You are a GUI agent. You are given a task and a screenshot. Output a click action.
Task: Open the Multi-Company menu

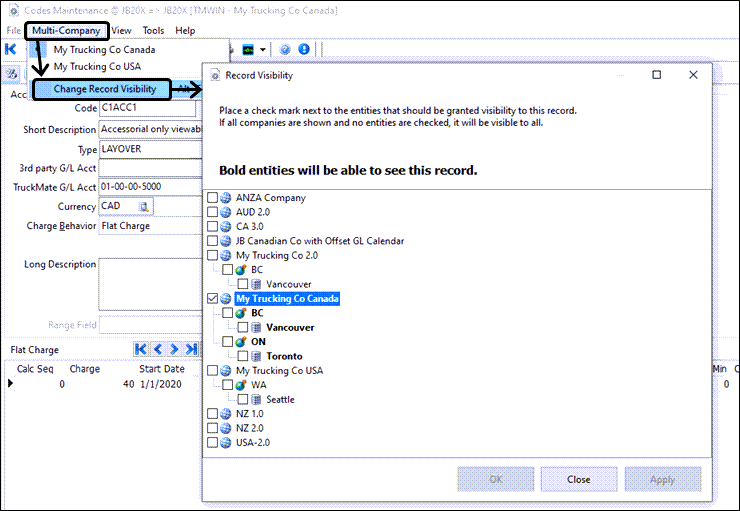[66, 31]
